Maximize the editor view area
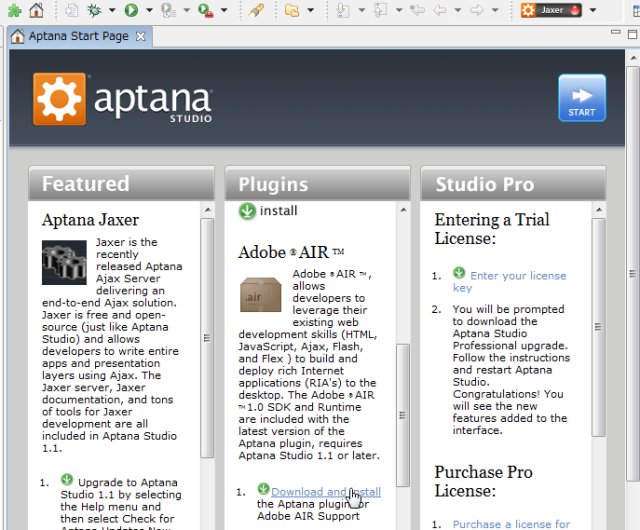This screenshot has width=640, height=530. click(x=632, y=34)
